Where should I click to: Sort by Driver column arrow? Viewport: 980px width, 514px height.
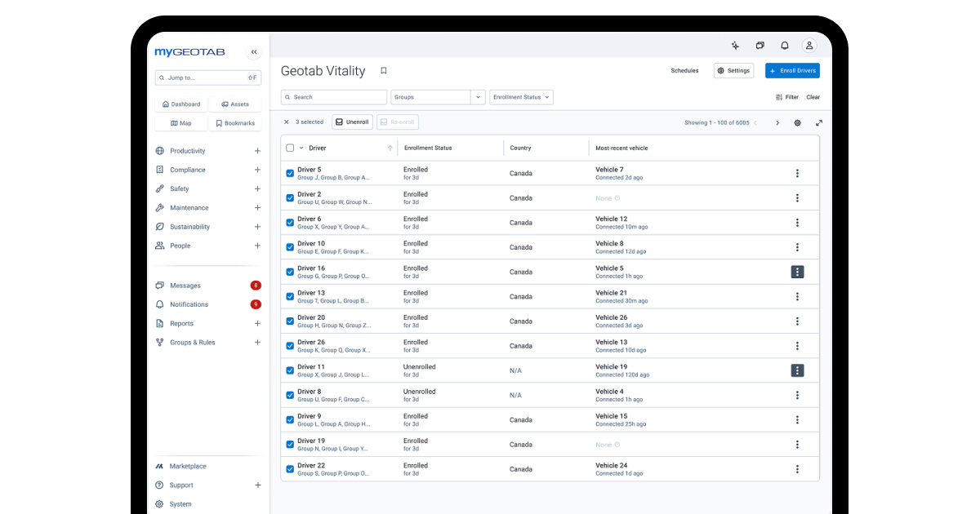pos(390,148)
